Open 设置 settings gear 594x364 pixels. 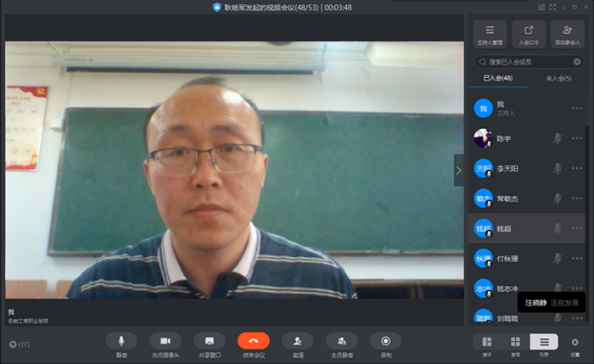click(x=574, y=343)
